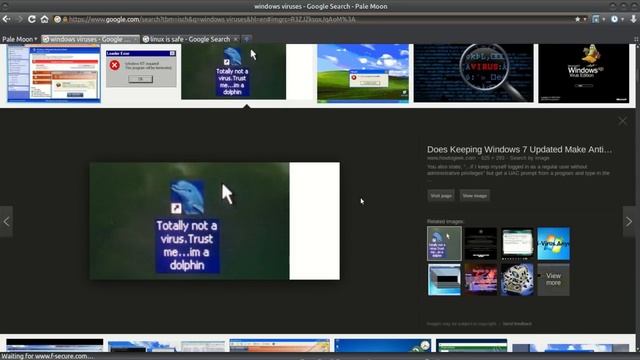
Task: Switch to 'linux is safe - Google Search' tab
Action: click(190, 39)
